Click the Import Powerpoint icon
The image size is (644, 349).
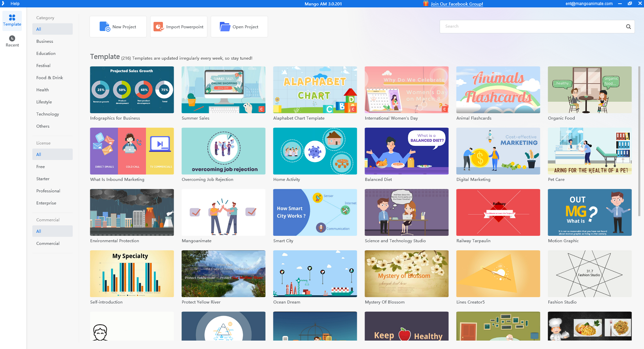click(x=158, y=26)
